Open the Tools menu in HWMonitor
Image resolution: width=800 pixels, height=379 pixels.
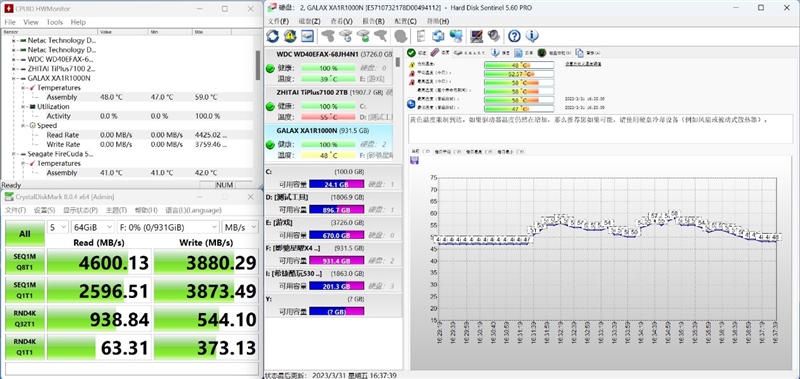55,22
